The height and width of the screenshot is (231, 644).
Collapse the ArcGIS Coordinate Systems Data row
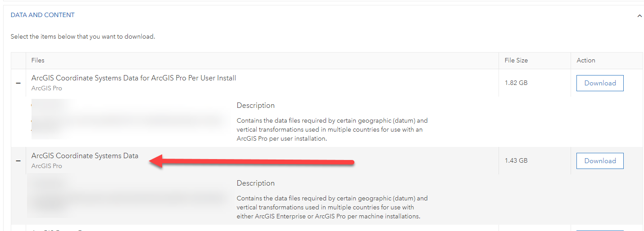[x=18, y=161]
